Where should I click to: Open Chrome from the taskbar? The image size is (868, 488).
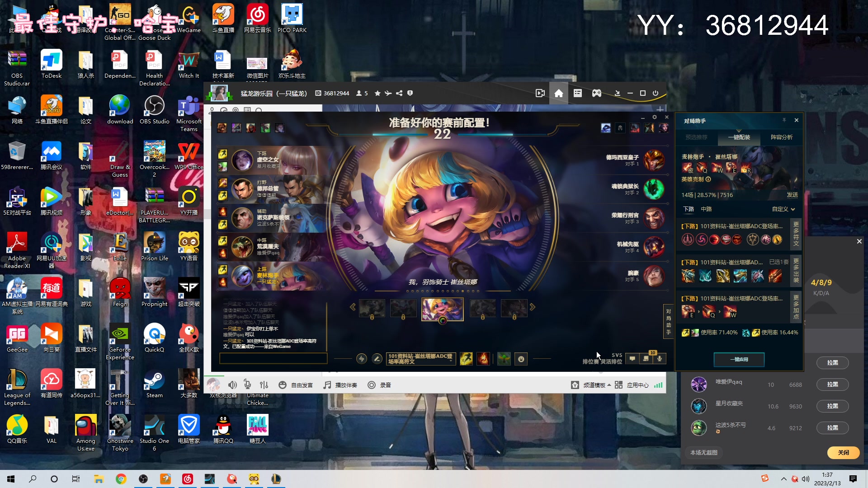point(121,479)
